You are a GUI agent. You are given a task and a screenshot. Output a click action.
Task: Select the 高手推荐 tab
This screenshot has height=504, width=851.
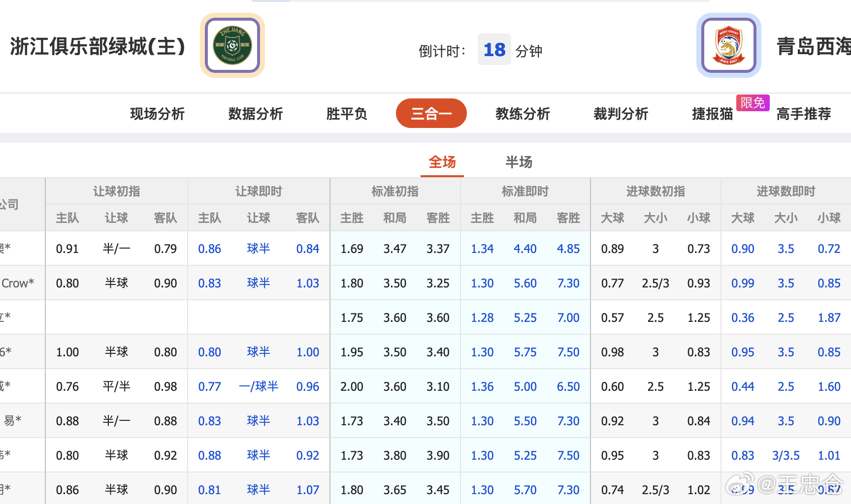coord(803,114)
